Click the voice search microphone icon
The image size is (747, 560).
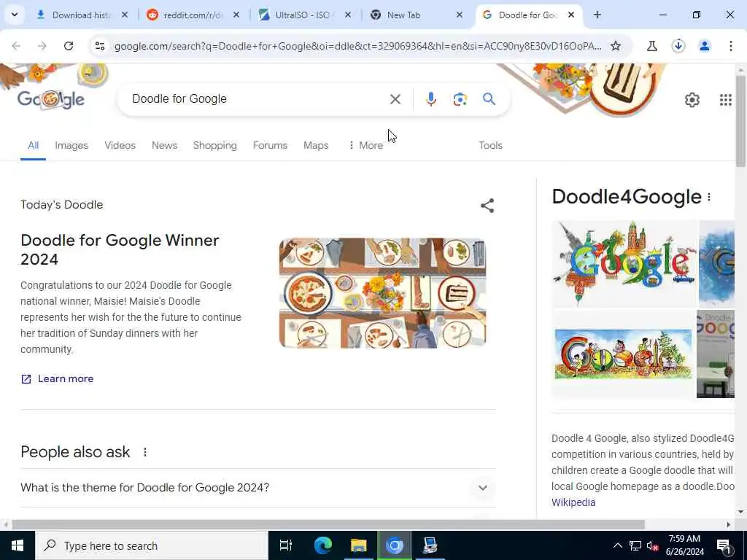[430, 99]
